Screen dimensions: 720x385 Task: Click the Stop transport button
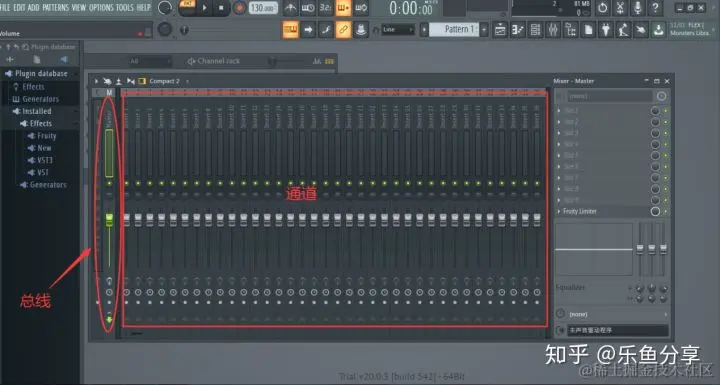tap(221, 8)
